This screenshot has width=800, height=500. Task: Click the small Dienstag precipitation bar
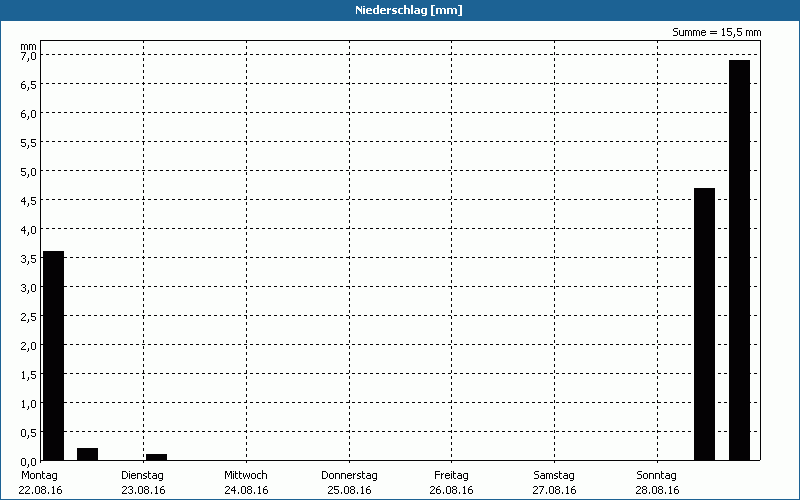[156, 457]
